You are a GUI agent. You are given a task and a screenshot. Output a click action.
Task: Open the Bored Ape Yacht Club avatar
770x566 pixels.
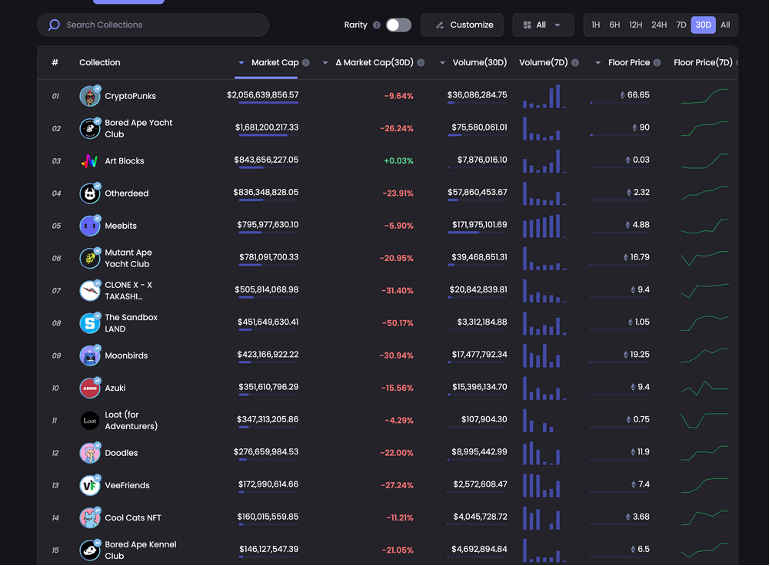90,129
